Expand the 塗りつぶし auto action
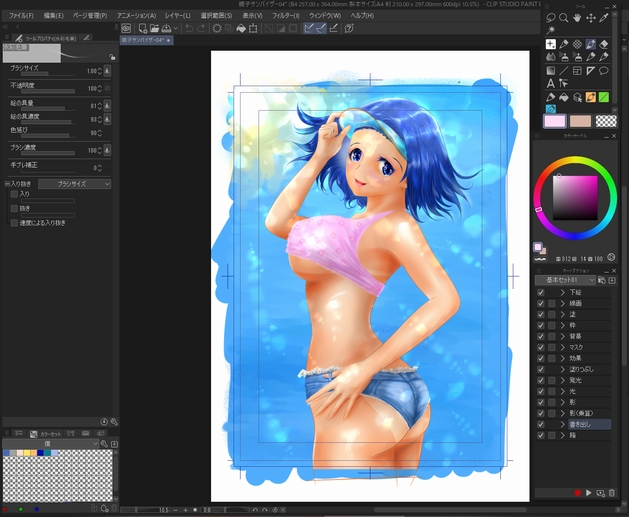Viewport: 629px width, 517px height. tap(563, 369)
